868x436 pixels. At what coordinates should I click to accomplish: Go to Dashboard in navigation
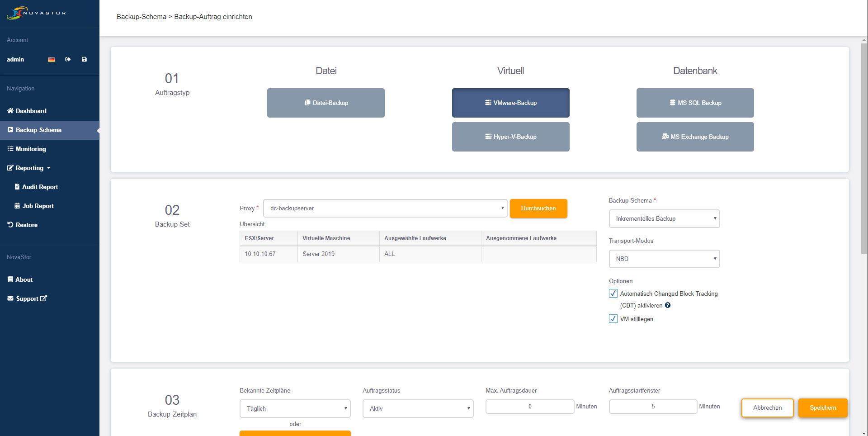click(31, 111)
